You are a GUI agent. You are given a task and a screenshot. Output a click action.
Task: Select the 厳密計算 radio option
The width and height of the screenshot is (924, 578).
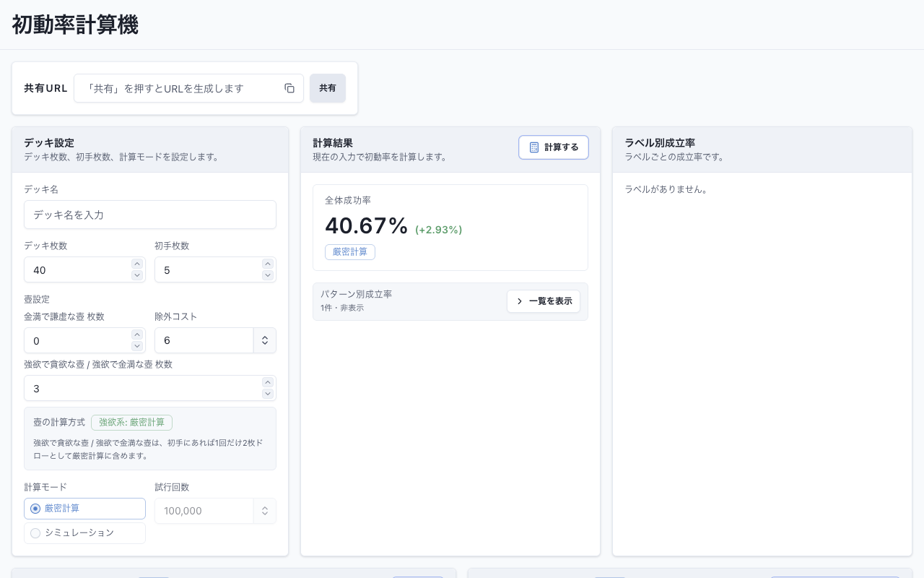pyautogui.click(x=84, y=509)
